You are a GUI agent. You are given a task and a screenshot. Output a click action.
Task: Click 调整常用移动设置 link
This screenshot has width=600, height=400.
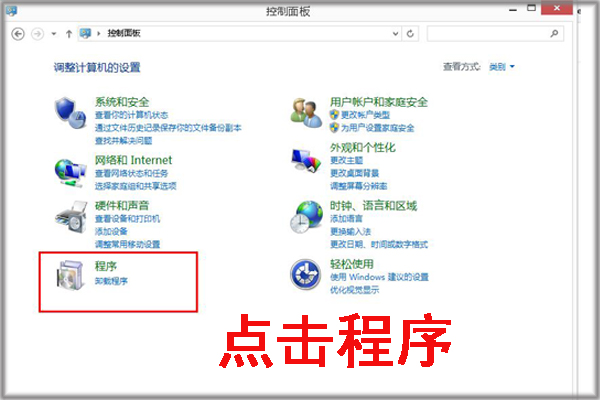pyautogui.click(x=127, y=244)
